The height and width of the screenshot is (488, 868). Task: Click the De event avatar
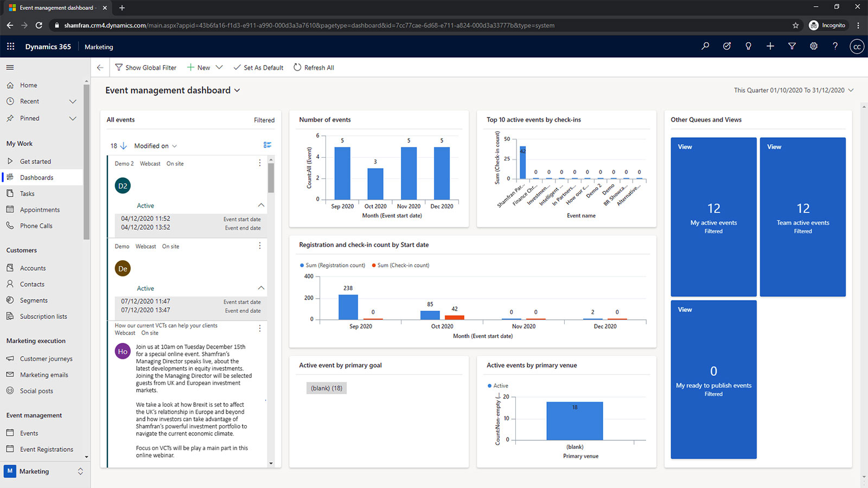click(123, 268)
